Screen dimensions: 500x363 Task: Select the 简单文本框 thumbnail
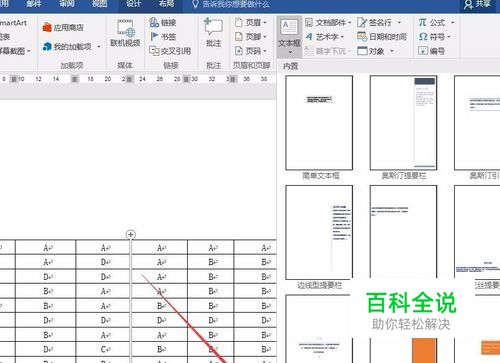point(319,123)
